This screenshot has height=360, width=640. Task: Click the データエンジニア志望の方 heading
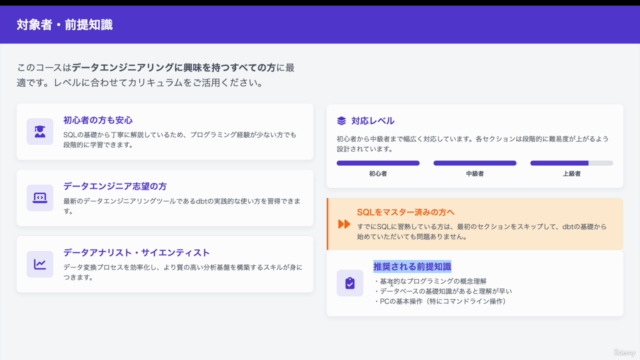pos(115,186)
